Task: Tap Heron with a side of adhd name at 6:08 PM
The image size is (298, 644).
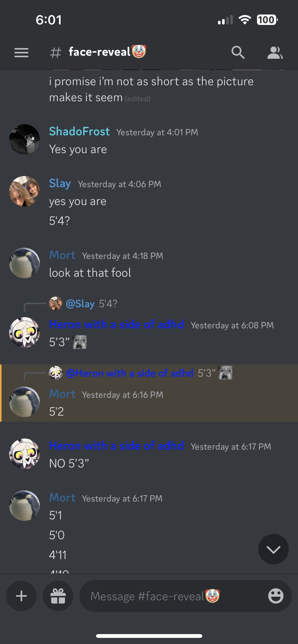Action: [116, 325]
